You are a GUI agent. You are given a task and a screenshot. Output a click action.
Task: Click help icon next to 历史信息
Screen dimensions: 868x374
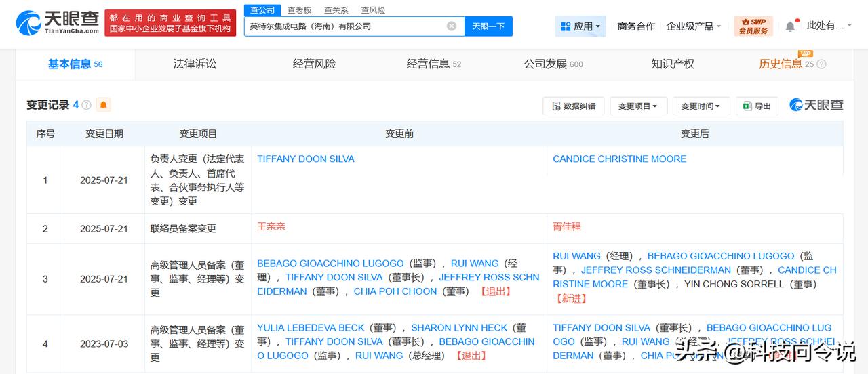coord(822,64)
